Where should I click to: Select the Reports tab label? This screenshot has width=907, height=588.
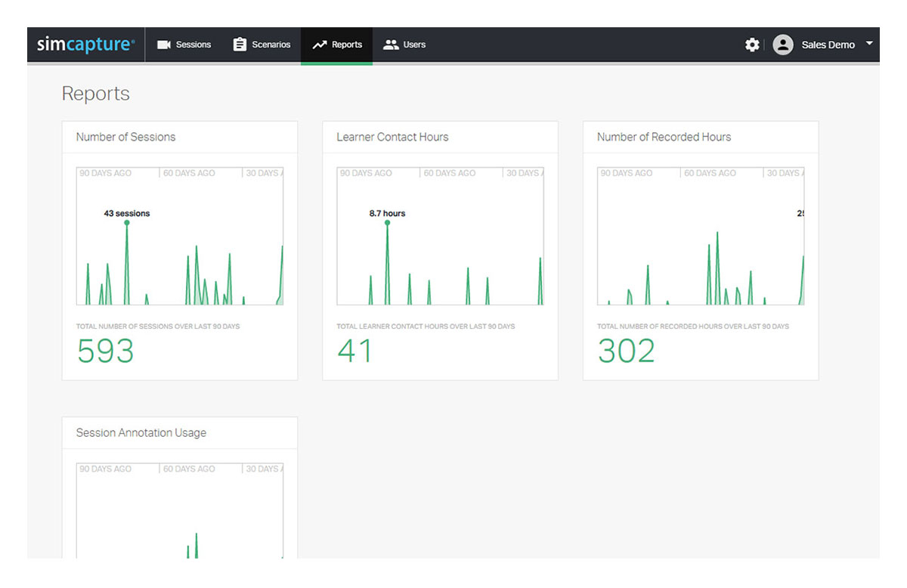tap(347, 45)
